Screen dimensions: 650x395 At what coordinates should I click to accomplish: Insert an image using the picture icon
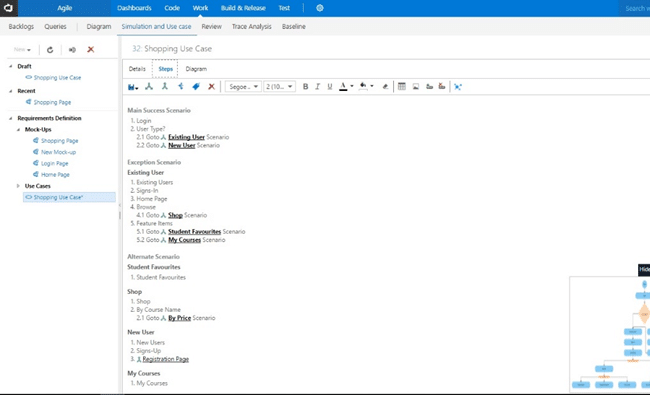pyautogui.click(x=416, y=87)
